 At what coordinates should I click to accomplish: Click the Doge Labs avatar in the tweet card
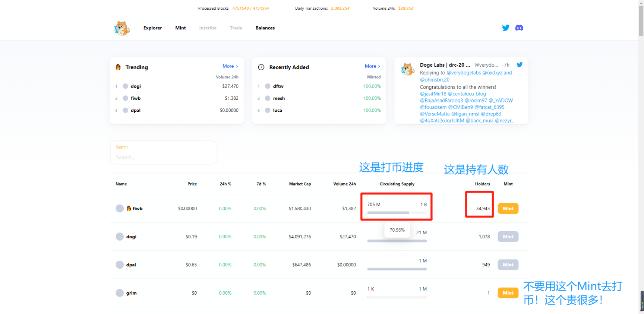pyautogui.click(x=408, y=69)
